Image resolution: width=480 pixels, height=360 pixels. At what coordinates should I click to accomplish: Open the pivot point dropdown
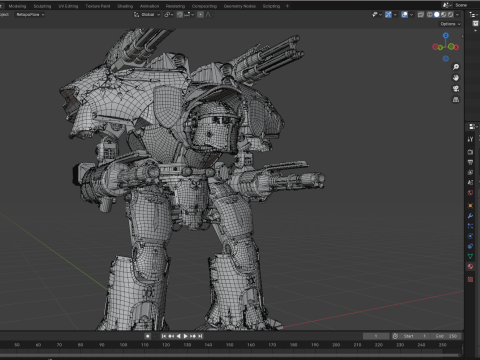coord(169,15)
